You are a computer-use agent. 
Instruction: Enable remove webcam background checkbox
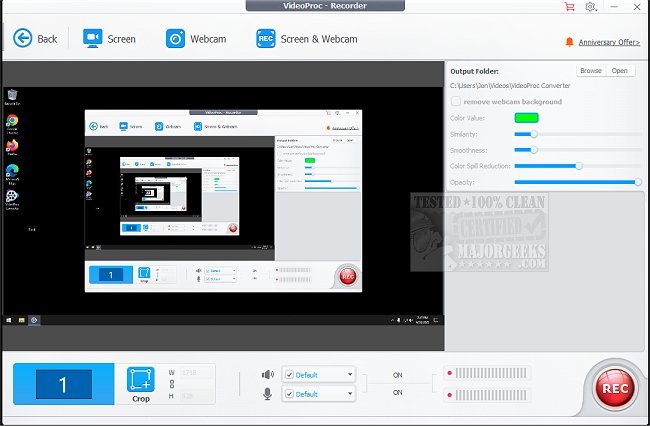[456, 101]
